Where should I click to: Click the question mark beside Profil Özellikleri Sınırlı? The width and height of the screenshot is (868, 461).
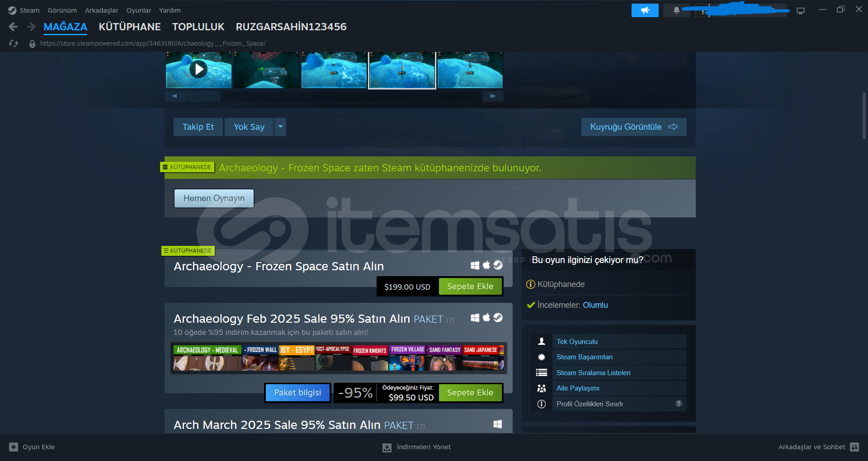[679, 404]
